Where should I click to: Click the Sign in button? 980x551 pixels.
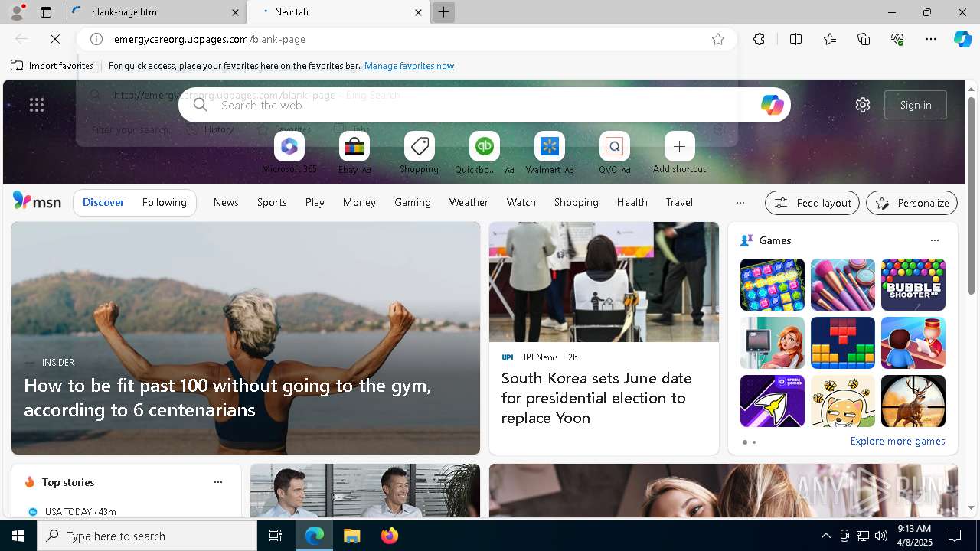coord(916,105)
